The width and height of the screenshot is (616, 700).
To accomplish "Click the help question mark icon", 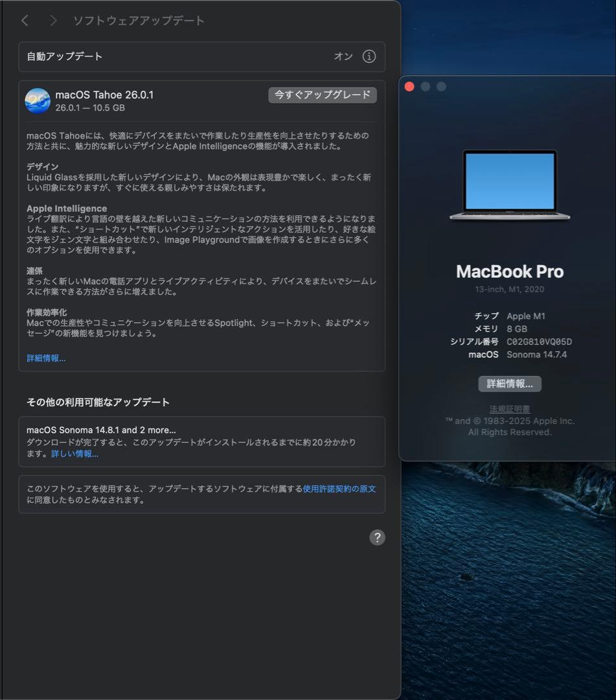I will pyautogui.click(x=377, y=537).
